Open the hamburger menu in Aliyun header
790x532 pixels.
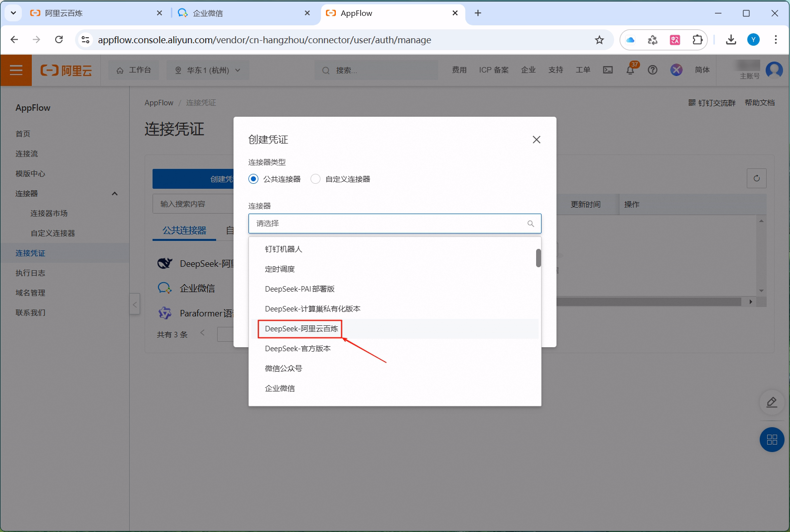click(16, 70)
